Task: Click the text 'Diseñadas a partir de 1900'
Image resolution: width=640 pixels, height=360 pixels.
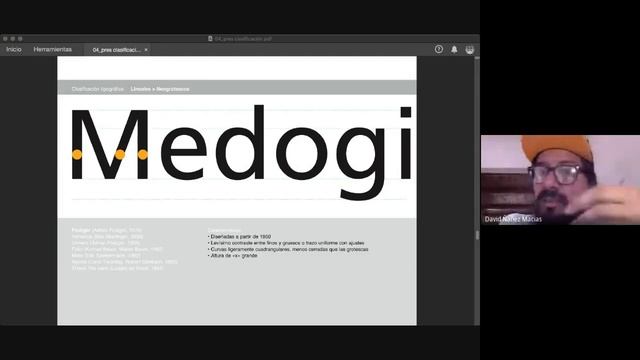Action: [x=241, y=237]
